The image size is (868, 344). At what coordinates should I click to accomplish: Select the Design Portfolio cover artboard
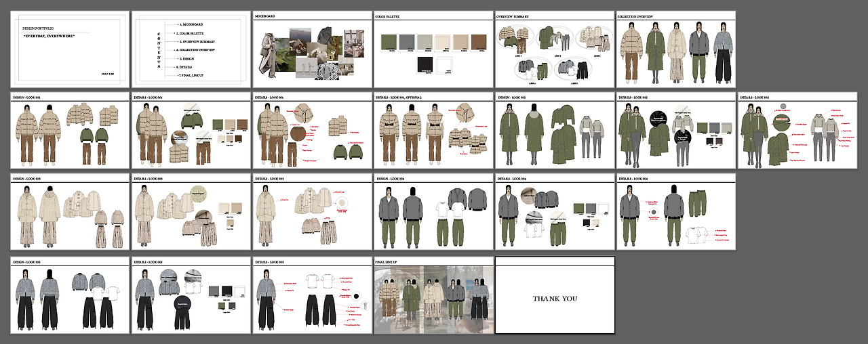tap(69, 48)
